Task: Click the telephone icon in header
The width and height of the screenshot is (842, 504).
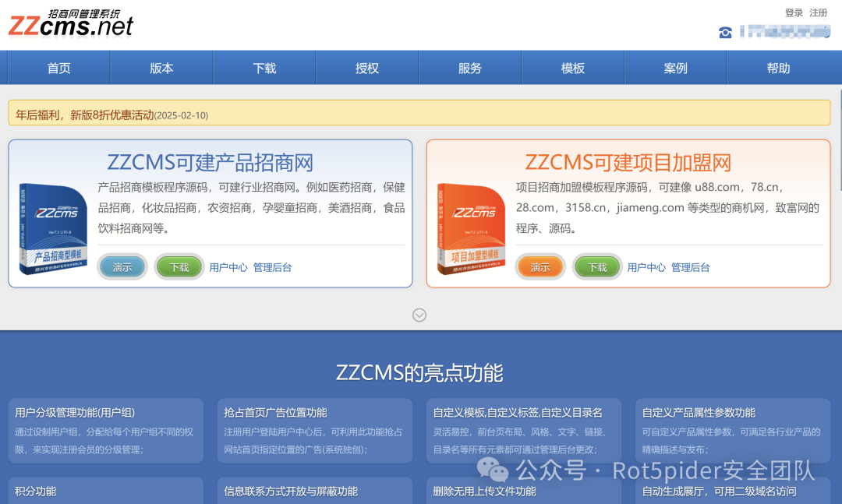Action: click(x=725, y=33)
